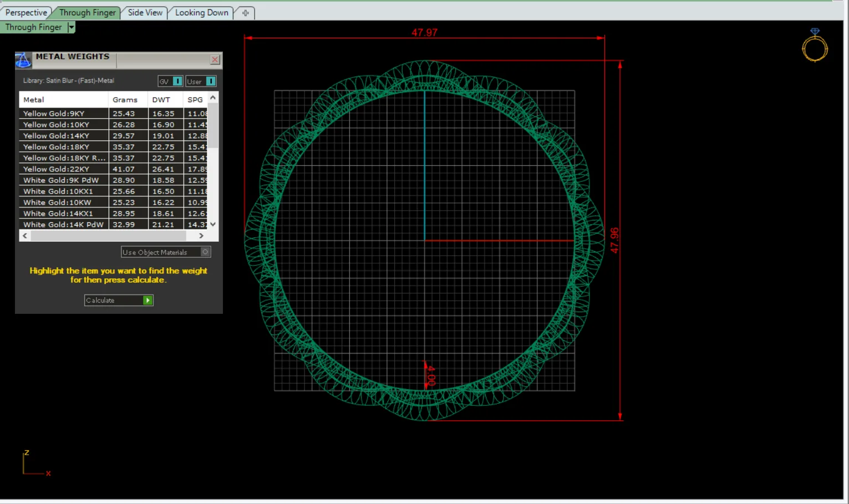
Task: Add a new viewport tab with plus icon
Action: coord(246,13)
